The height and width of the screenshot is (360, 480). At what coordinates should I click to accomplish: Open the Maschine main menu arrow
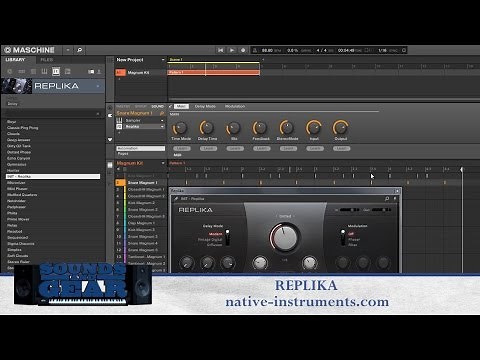(x=68, y=50)
